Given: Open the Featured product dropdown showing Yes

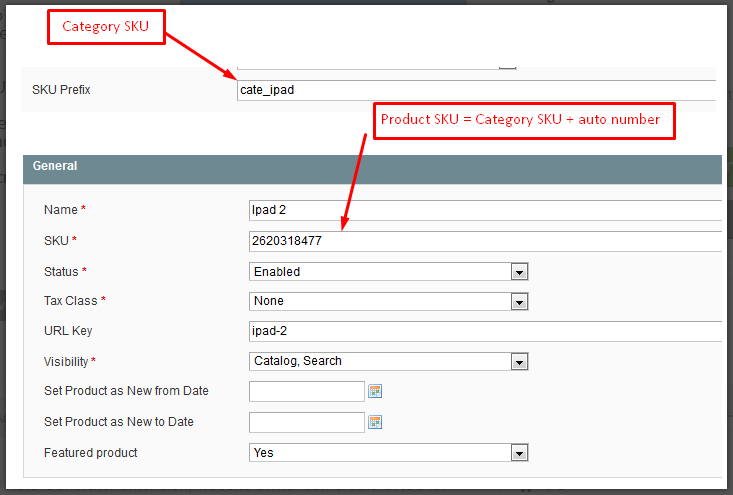Looking at the screenshot, I should pos(388,452).
